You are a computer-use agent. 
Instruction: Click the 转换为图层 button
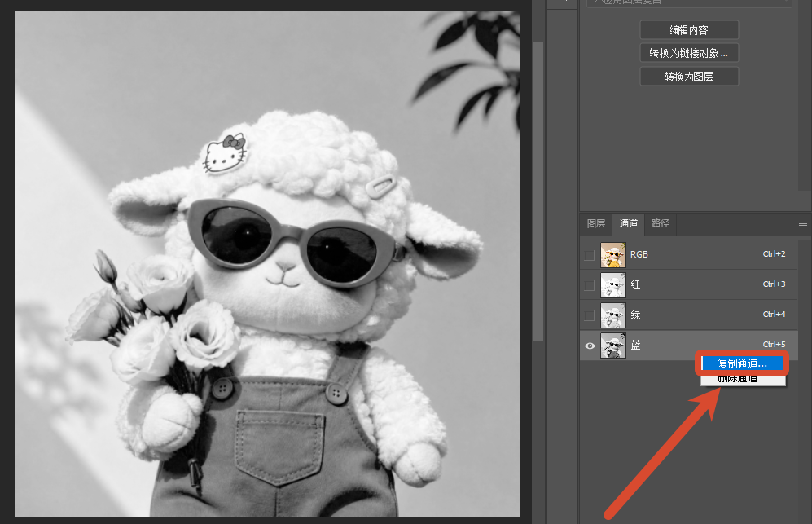coord(689,76)
